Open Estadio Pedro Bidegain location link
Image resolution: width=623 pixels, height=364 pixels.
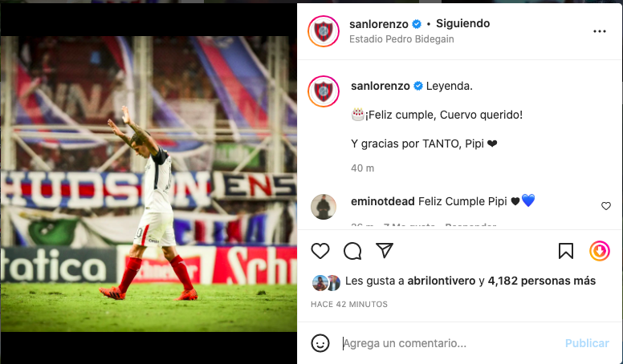[x=401, y=39]
